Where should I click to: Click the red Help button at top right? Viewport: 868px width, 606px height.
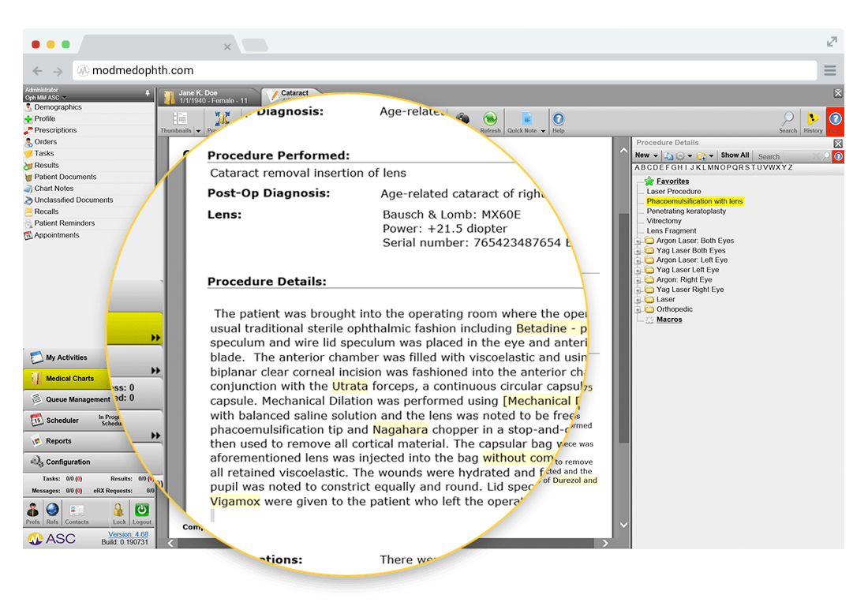(x=835, y=122)
